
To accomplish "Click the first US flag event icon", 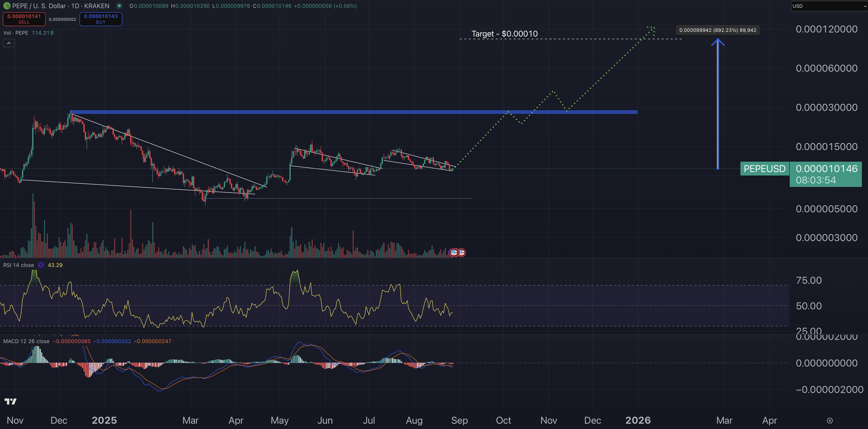I will [454, 252].
